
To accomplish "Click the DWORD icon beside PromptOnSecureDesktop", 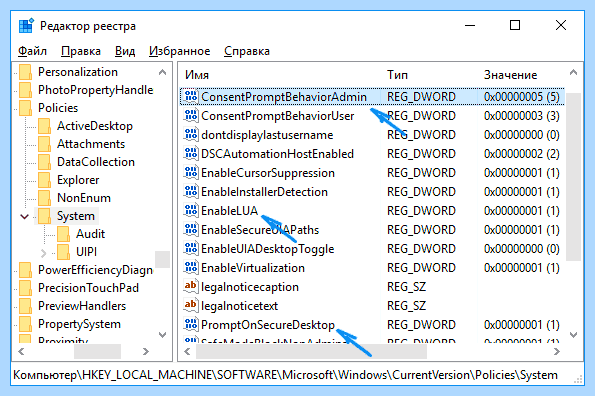I will 191,324.
